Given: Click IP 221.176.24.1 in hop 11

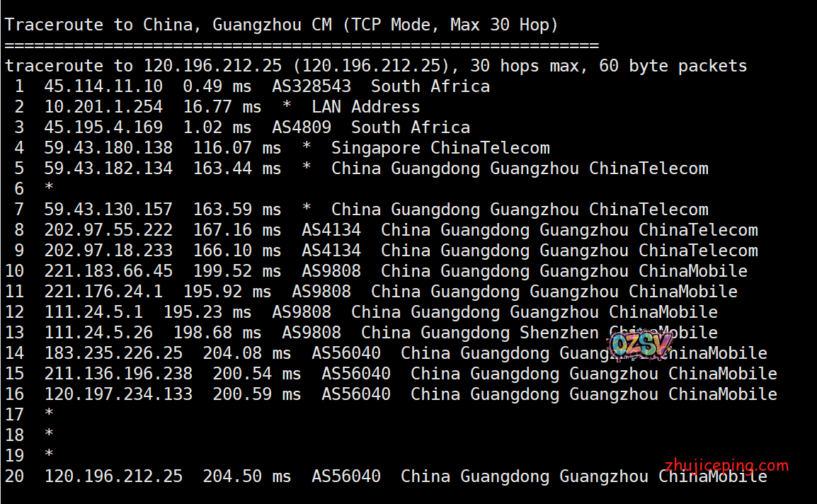Looking at the screenshot, I should pos(103,292).
